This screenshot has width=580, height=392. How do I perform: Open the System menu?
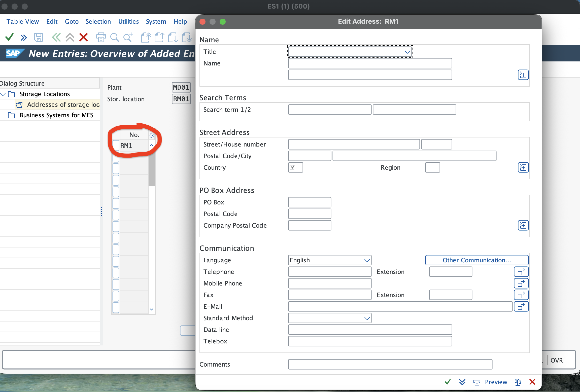coord(156,22)
